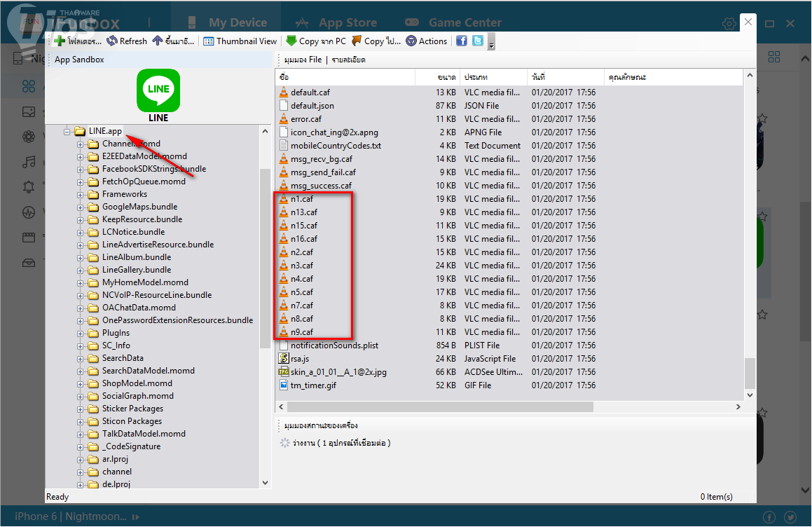Click the LINE app icon
Viewport: 812px width, 527px height.
tap(158, 90)
